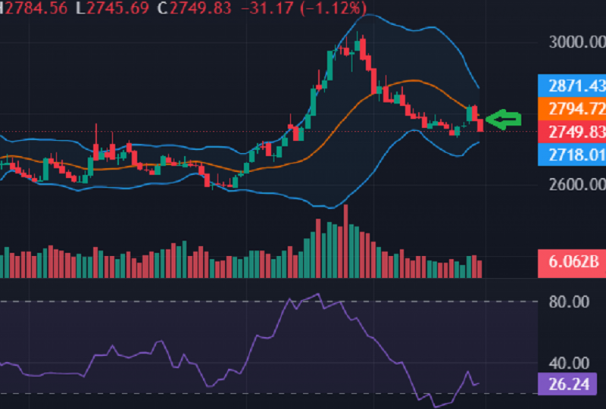Image resolution: width=606 pixels, height=409 pixels.
Task: Click the last red candle beside the green arrow
Action: (481, 123)
